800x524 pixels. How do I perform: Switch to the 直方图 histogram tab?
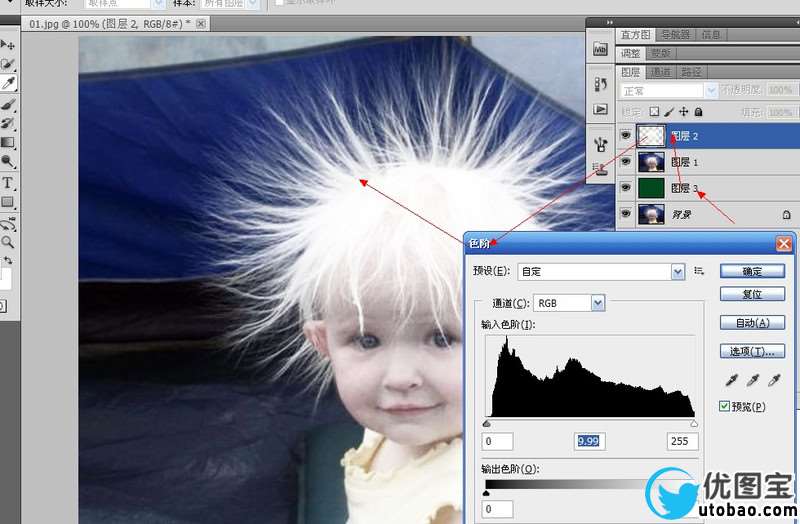point(635,35)
